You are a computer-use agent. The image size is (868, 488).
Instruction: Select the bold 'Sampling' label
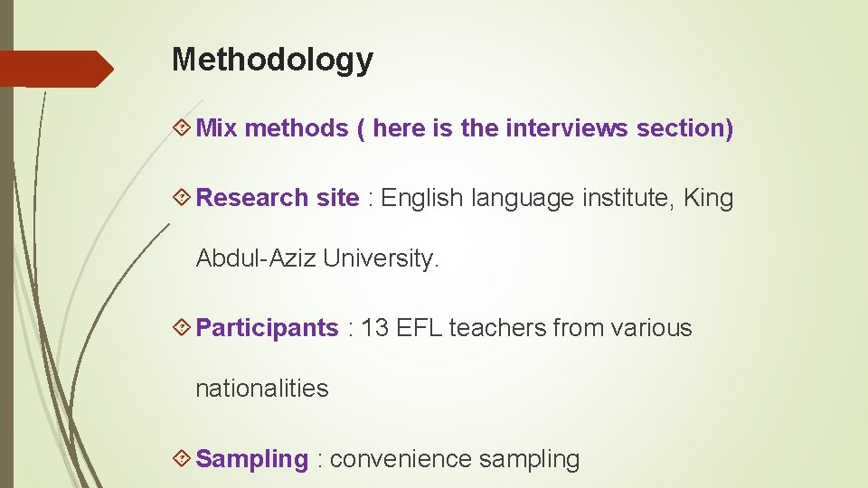point(252,459)
